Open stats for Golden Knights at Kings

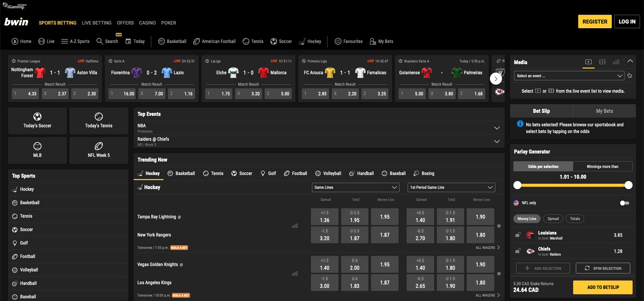point(295,274)
